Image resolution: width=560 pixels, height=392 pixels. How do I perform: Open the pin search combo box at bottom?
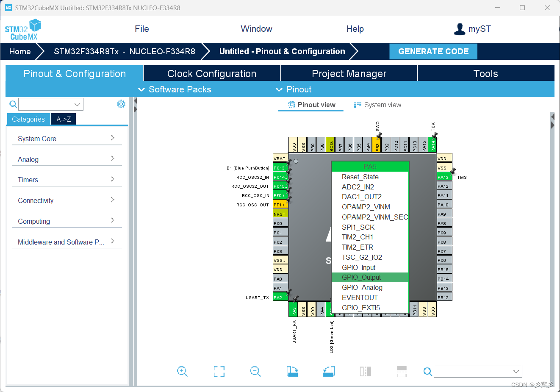[478, 371]
